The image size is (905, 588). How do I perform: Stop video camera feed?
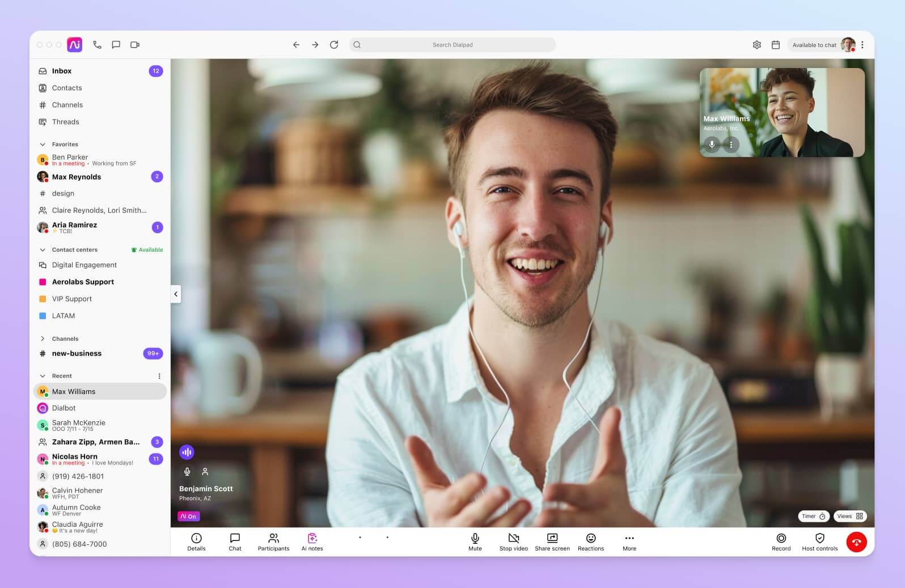tap(513, 538)
